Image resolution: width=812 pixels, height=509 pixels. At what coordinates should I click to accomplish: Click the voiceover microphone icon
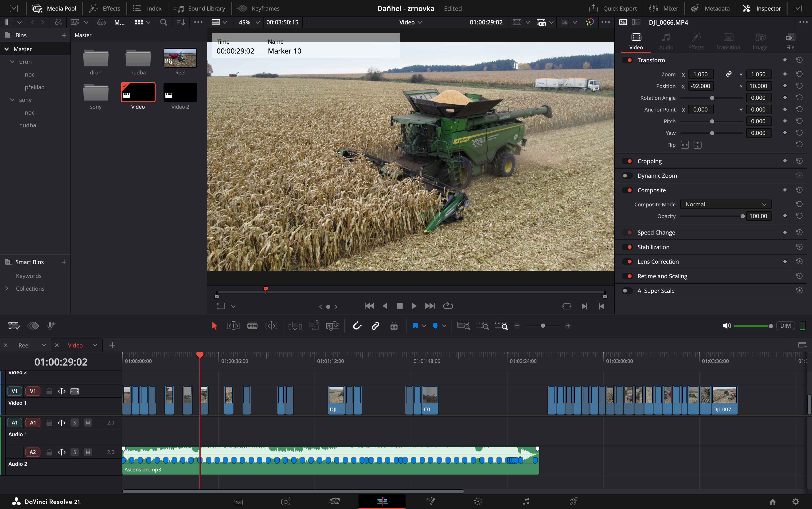pos(51,326)
